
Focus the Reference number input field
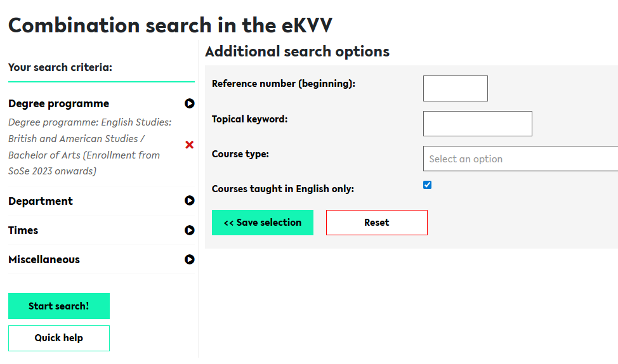[455, 89]
